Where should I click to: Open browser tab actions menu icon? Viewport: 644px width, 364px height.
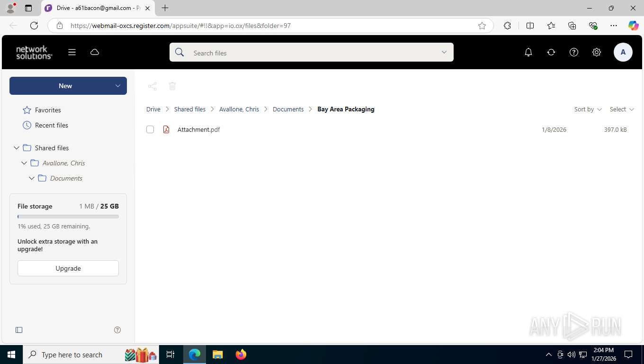click(28, 8)
